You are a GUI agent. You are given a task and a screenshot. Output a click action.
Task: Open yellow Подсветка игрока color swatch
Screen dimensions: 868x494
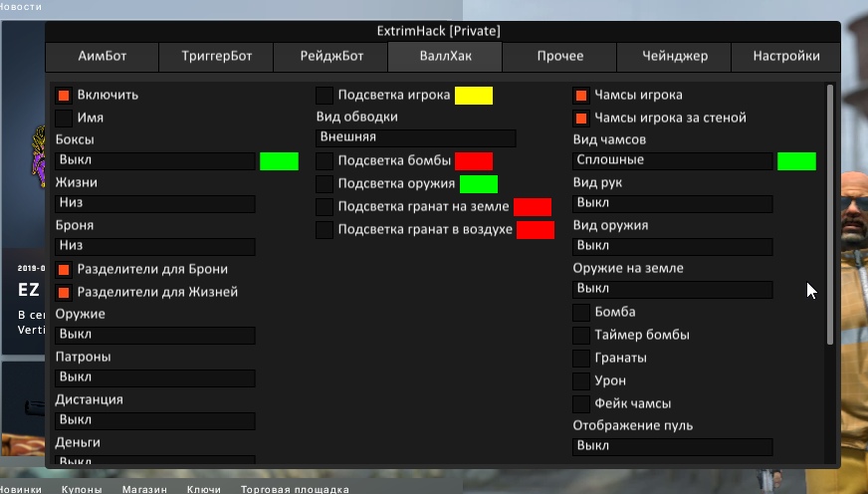(474, 96)
